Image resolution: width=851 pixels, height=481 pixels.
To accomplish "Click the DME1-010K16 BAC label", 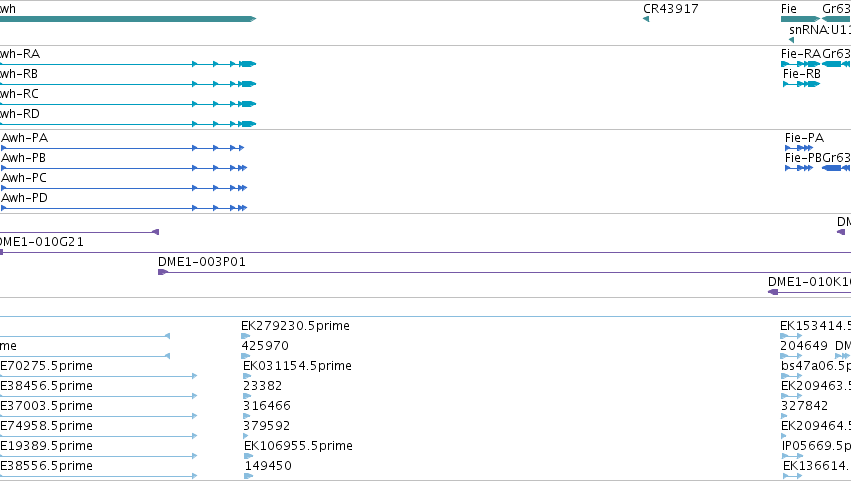I will coord(809,282).
